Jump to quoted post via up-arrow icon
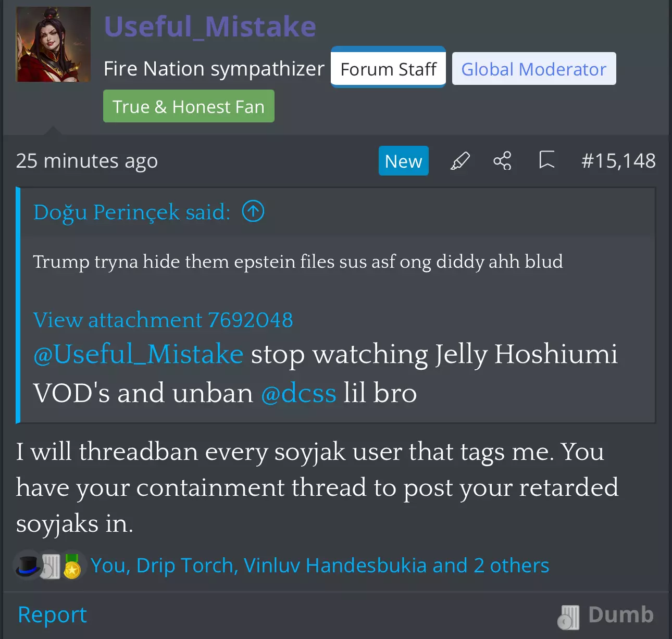672x639 pixels. (x=253, y=211)
